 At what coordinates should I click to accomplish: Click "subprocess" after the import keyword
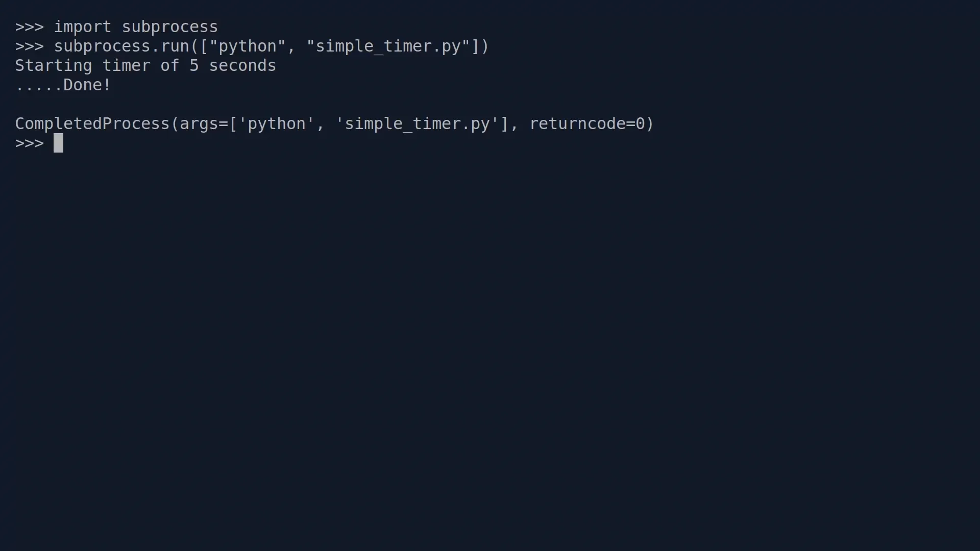[170, 27]
